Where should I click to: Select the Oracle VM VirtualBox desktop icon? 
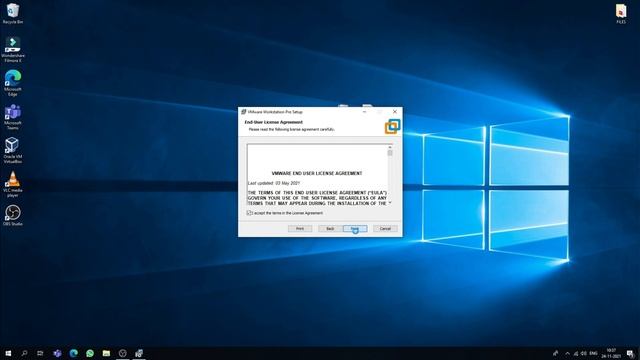click(13, 150)
